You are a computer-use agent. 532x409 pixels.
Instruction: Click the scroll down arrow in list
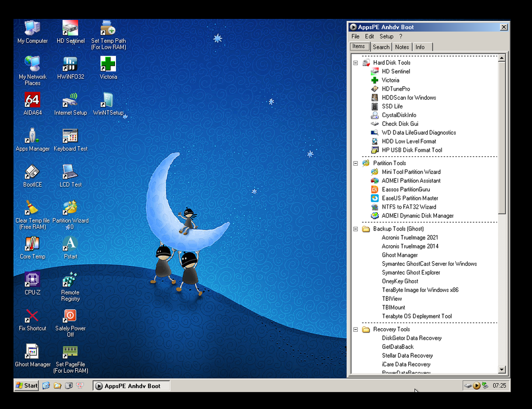[x=502, y=369]
